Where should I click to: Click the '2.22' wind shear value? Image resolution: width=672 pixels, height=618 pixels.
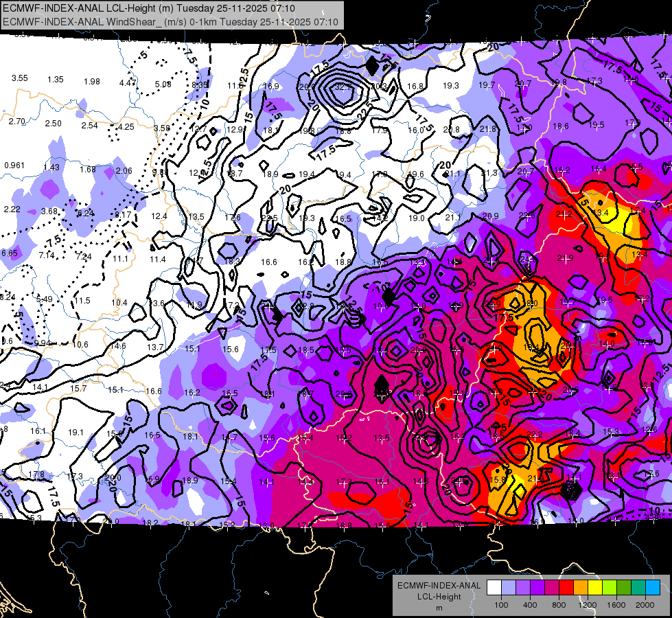coord(12,209)
